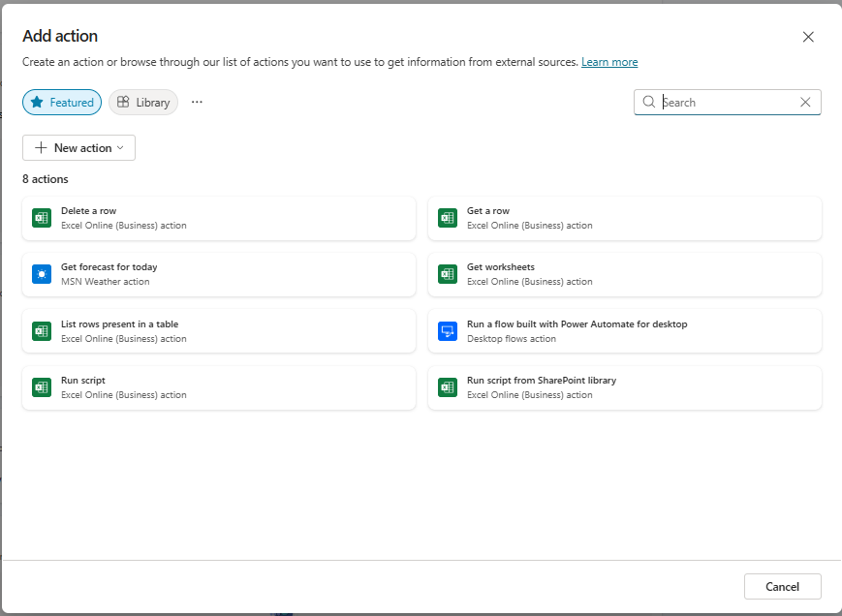
Task: Click the Cancel button
Action: tap(782, 587)
